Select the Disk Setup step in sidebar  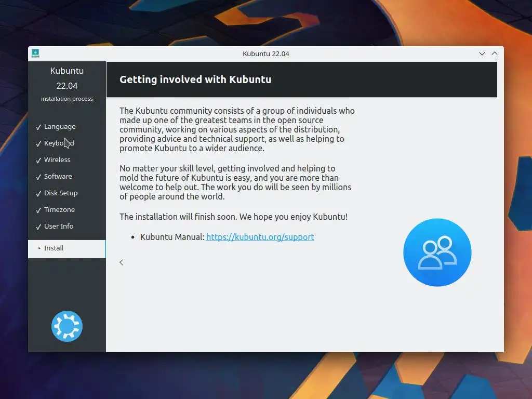(x=61, y=193)
